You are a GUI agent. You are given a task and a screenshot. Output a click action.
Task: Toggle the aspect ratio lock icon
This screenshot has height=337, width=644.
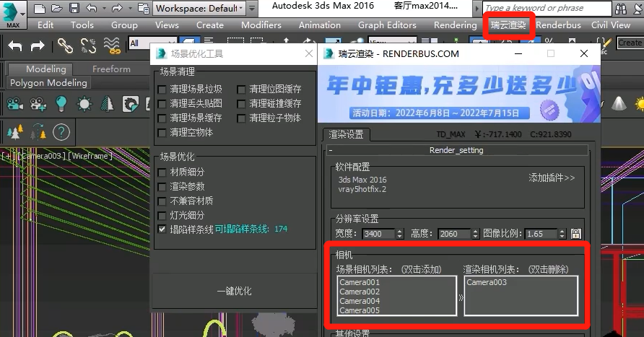575,234
